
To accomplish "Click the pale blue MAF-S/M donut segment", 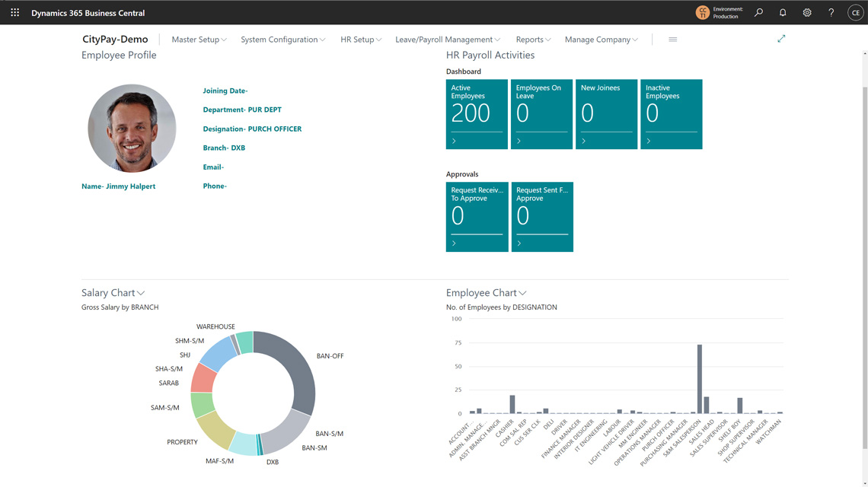I will coord(244,445).
